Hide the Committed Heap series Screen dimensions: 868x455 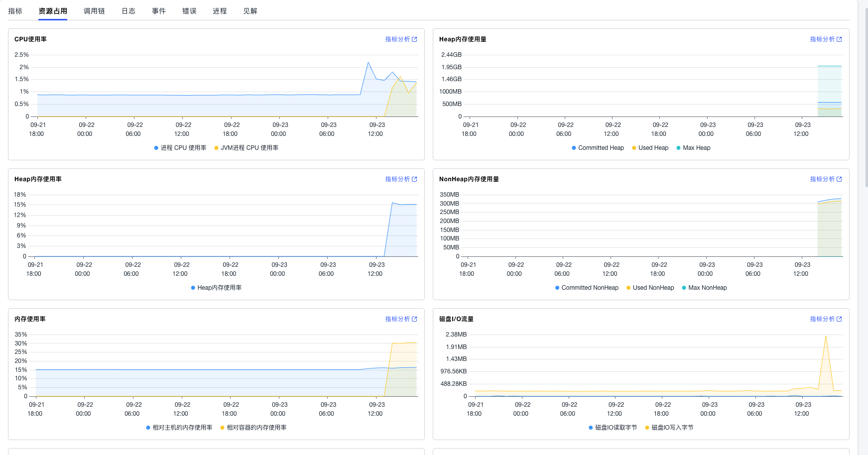[598, 148]
